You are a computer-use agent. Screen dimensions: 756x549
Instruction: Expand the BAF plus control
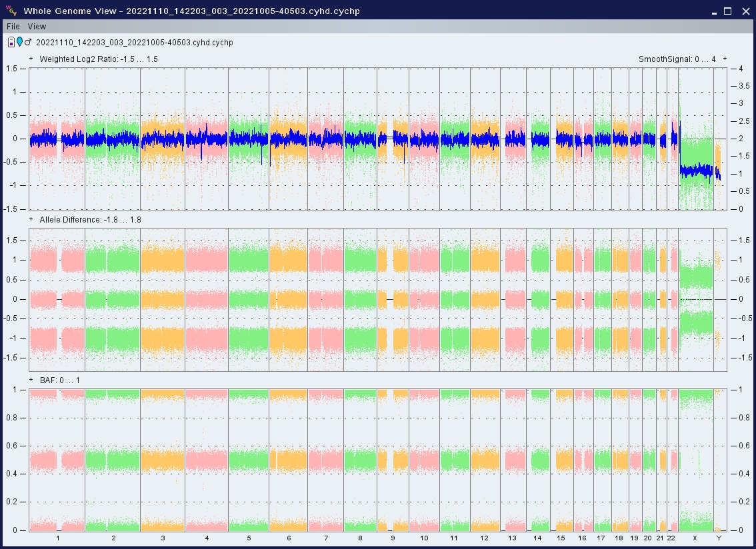[31, 380]
